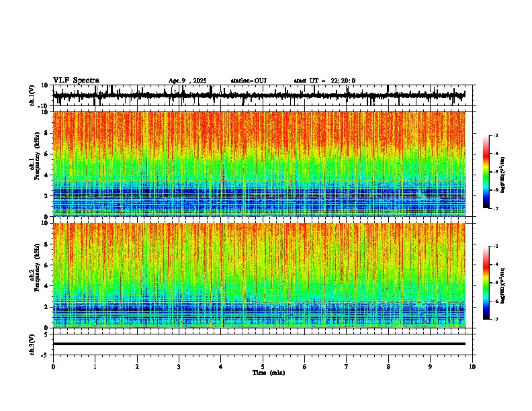Click time axis tick label "1"

[95, 367]
